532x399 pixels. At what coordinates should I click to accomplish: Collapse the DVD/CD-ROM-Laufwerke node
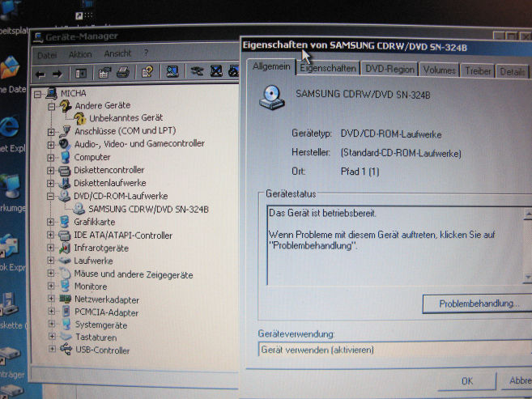(52, 196)
